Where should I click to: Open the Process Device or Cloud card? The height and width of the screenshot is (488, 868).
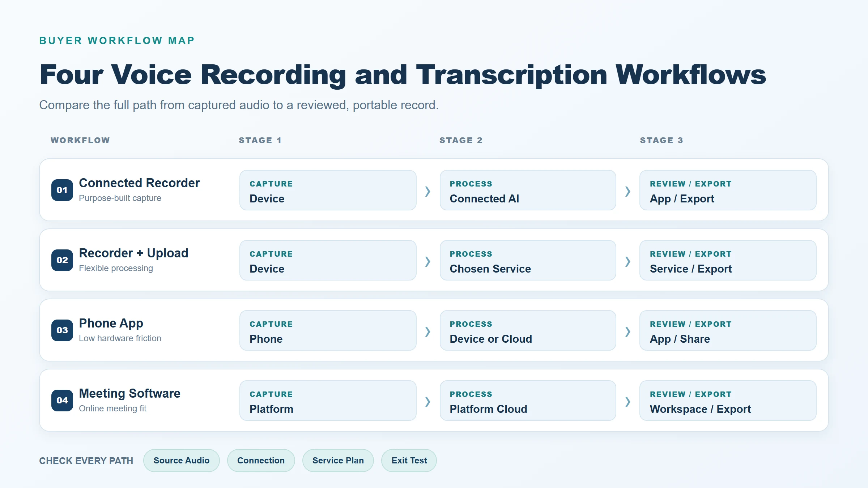(x=528, y=330)
